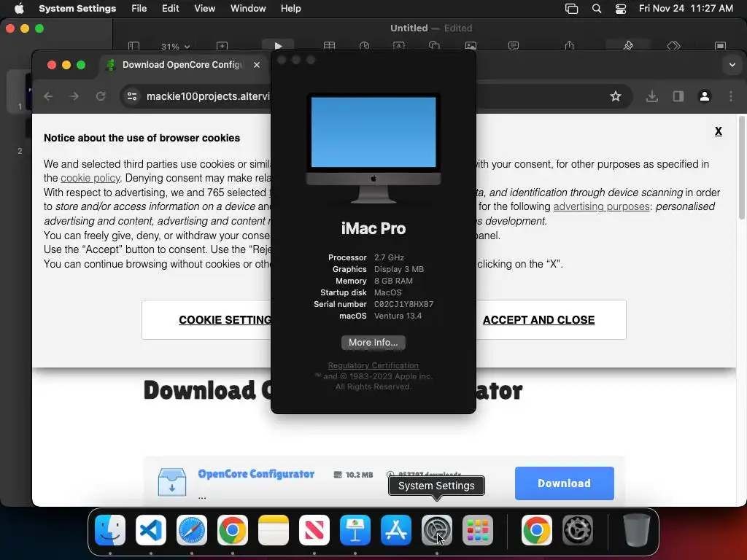Close the Download OpenCore Configurator tab
Image resolution: width=747 pixels, height=560 pixels.
point(257,65)
